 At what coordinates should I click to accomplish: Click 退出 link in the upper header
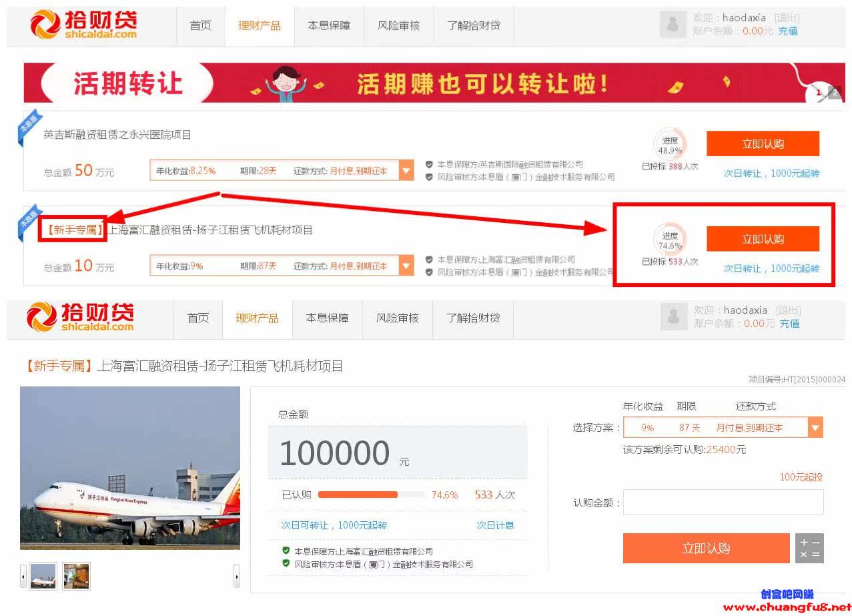tap(787, 18)
